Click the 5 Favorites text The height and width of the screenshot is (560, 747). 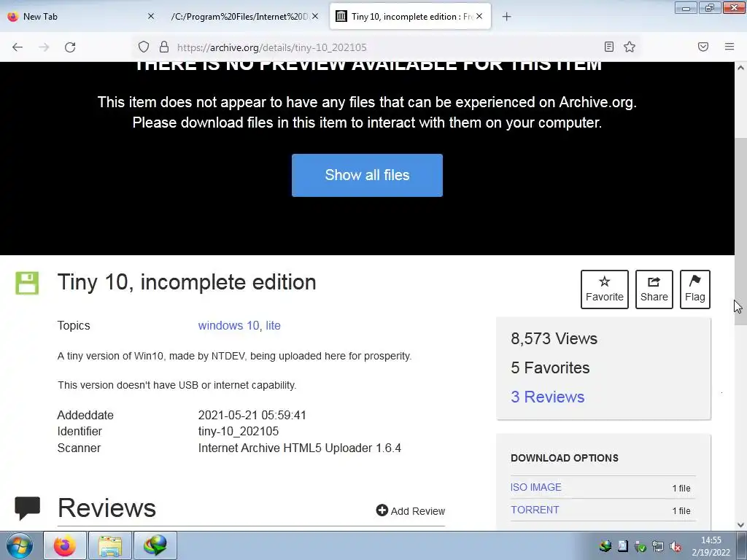click(550, 367)
